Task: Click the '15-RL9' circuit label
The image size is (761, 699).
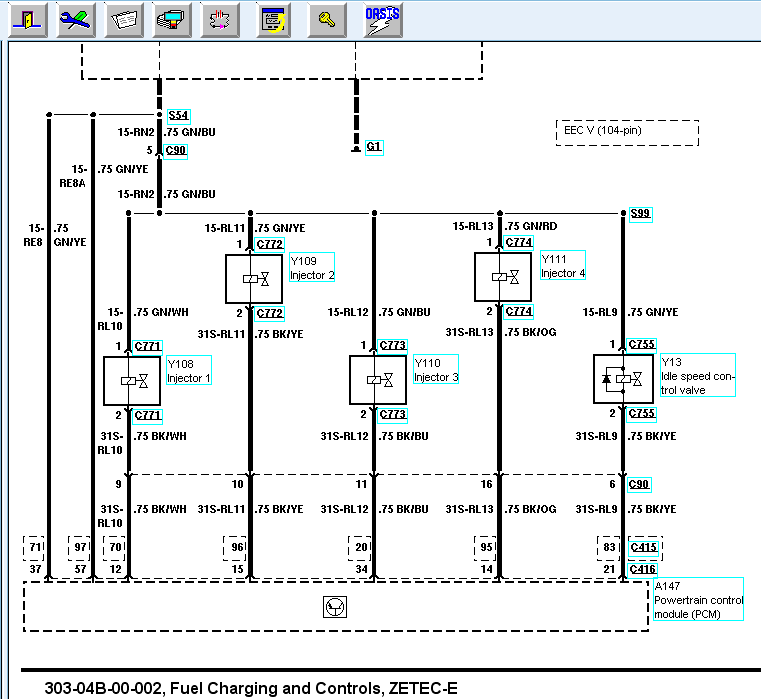Action: [x=599, y=312]
